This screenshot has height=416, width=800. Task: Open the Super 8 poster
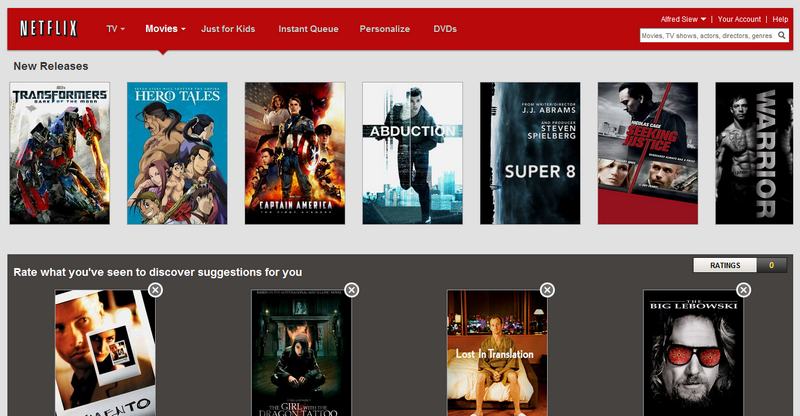(530, 153)
